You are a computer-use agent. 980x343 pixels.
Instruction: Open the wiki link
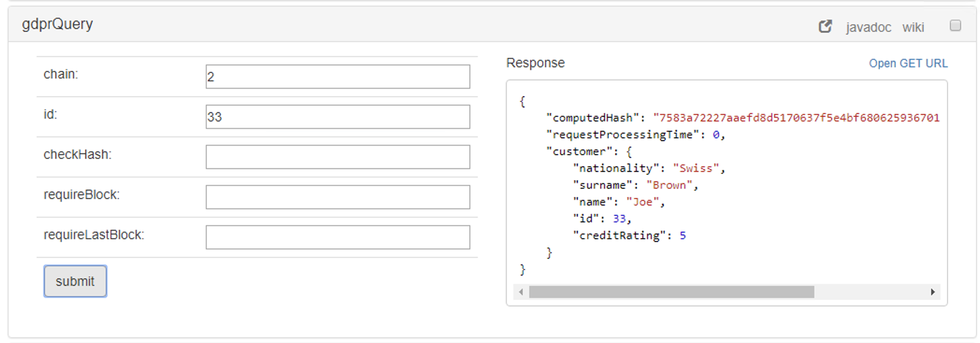tap(913, 28)
